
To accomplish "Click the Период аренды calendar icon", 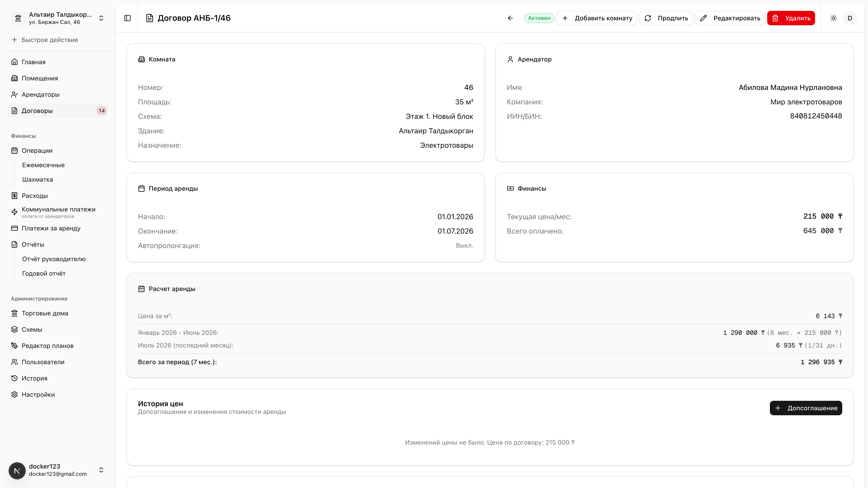I will coord(142,189).
